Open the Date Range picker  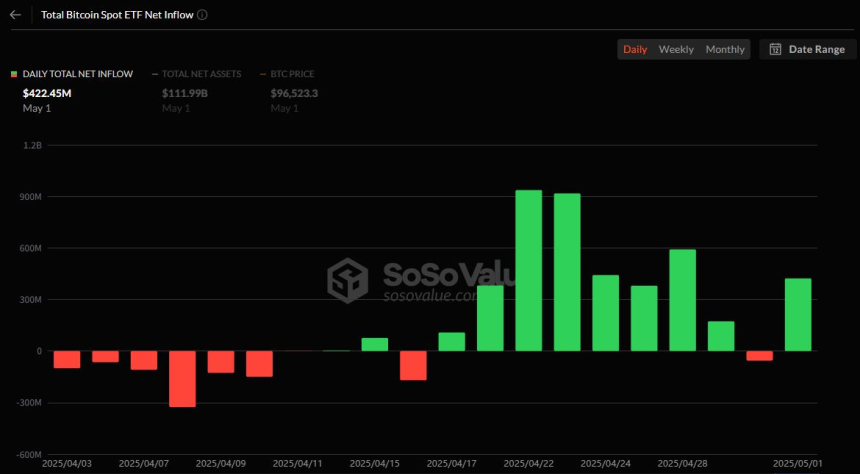point(807,49)
